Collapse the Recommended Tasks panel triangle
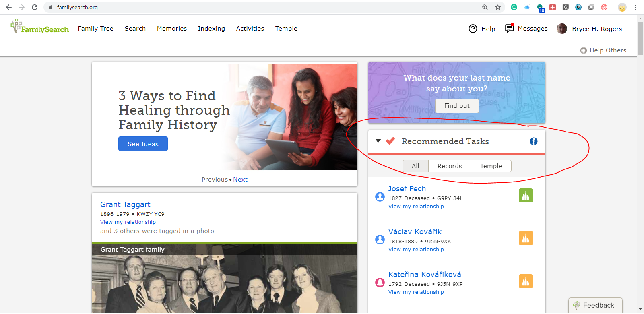The image size is (644, 314). click(378, 141)
